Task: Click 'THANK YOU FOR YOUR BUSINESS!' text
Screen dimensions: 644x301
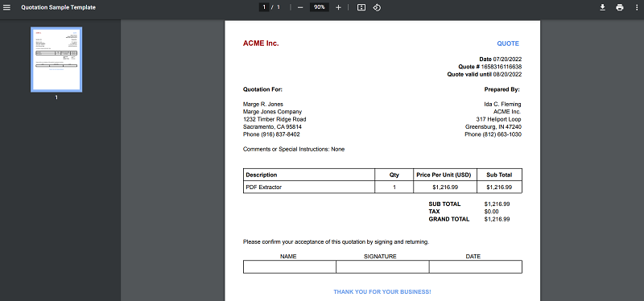Action: click(x=382, y=292)
